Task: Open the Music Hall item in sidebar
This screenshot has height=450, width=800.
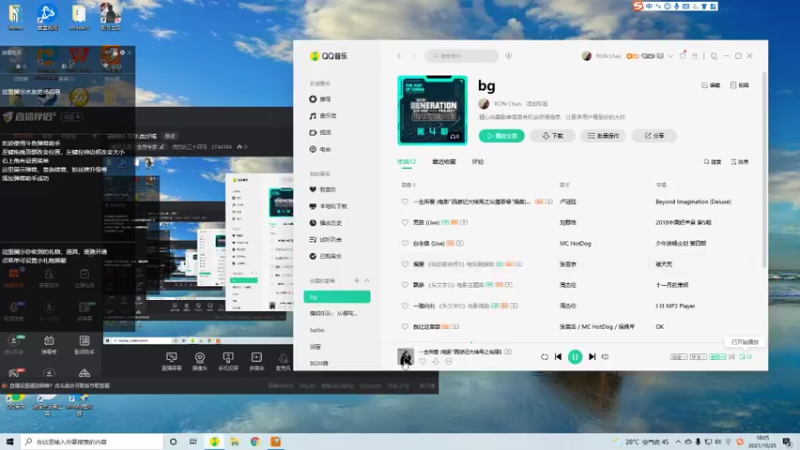Action: (323, 116)
